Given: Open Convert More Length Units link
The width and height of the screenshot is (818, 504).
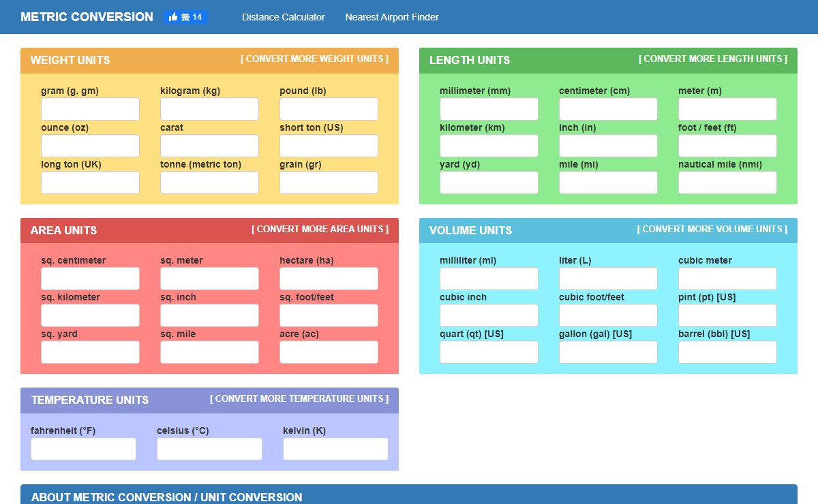Looking at the screenshot, I should 713,59.
